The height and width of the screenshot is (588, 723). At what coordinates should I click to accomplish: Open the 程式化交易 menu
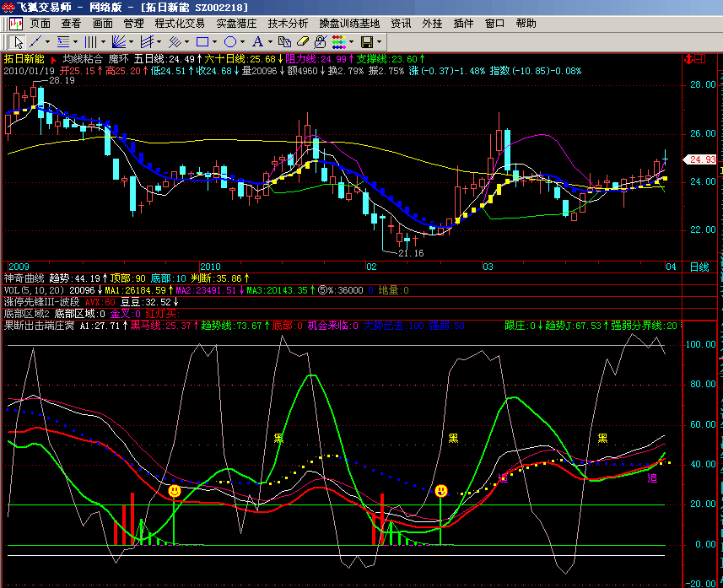(x=180, y=24)
